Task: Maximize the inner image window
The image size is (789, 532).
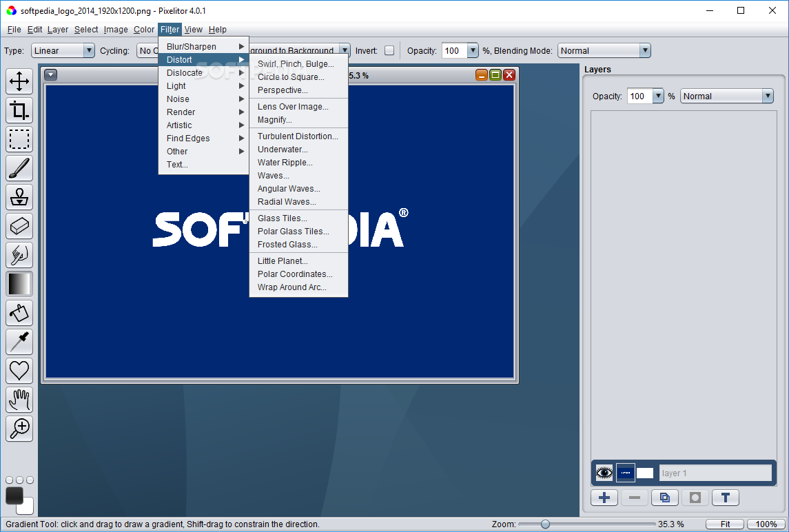Action: pyautogui.click(x=495, y=75)
